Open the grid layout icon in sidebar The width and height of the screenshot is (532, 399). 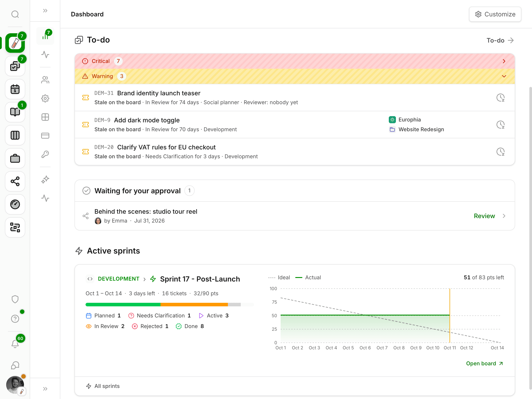tap(45, 117)
